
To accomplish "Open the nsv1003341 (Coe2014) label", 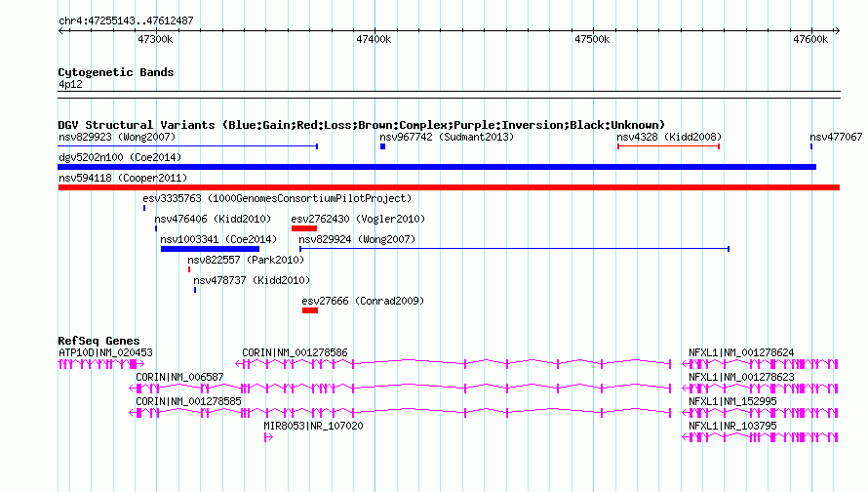I will point(218,239).
